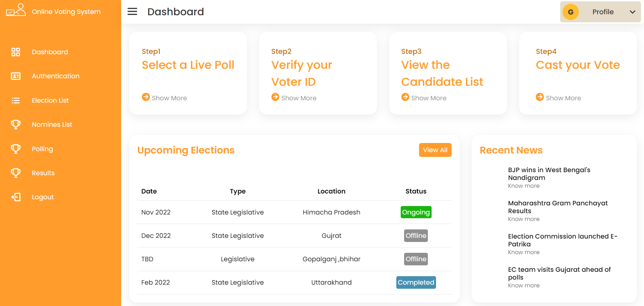Viewport: 644px width, 306px height.
Task: Click the Nomines List trophy icon
Action: (16, 124)
